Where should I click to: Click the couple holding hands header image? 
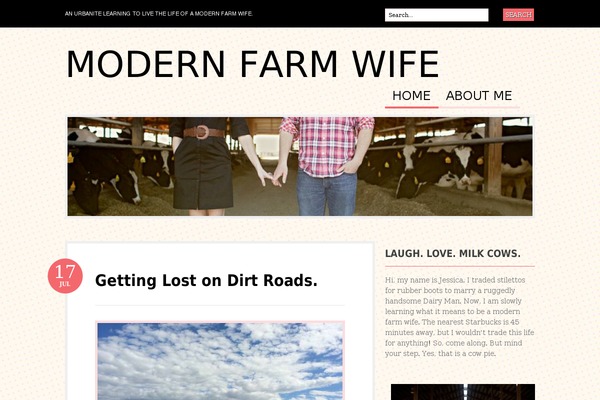pyautogui.click(x=300, y=167)
